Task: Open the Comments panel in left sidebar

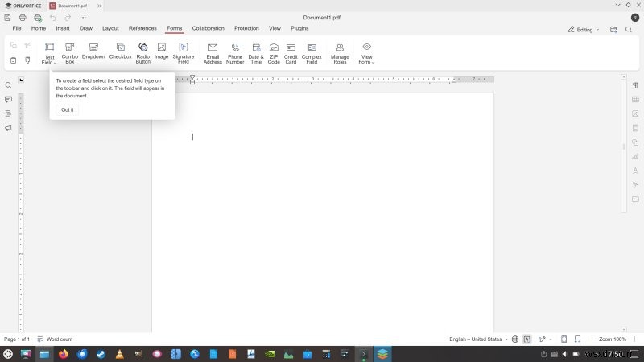Action: [8, 99]
